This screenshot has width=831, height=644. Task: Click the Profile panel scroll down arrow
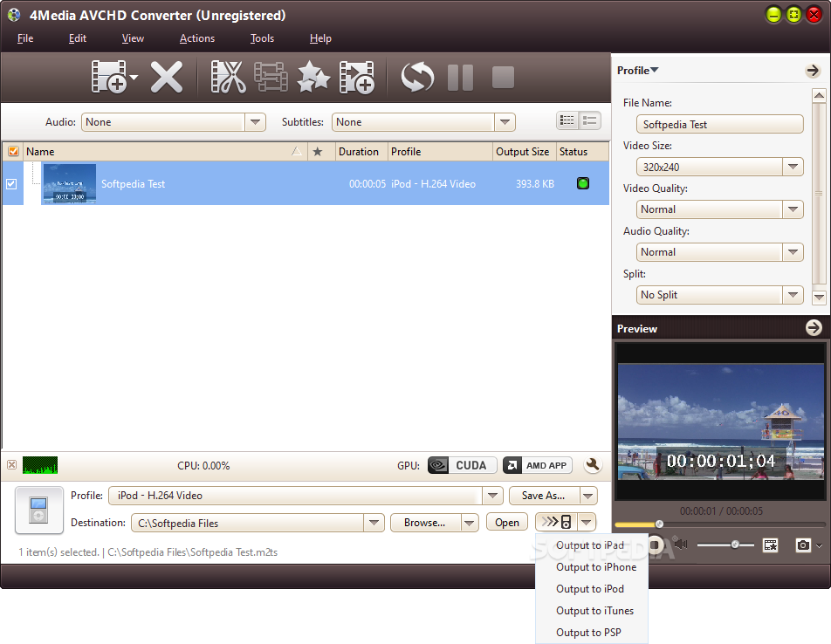pyautogui.click(x=819, y=297)
